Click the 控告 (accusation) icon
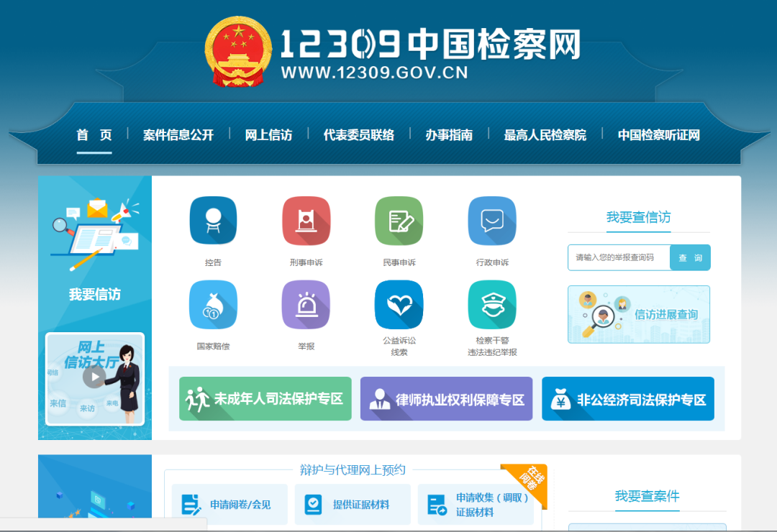The width and height of the screenshot is (777, 532). coord(213,221)
